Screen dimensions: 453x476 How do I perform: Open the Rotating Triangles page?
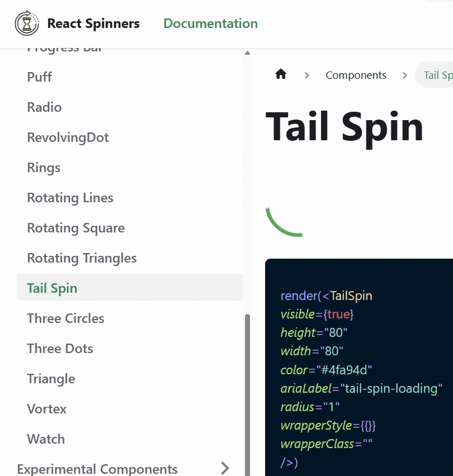click(x=82, y=258)
